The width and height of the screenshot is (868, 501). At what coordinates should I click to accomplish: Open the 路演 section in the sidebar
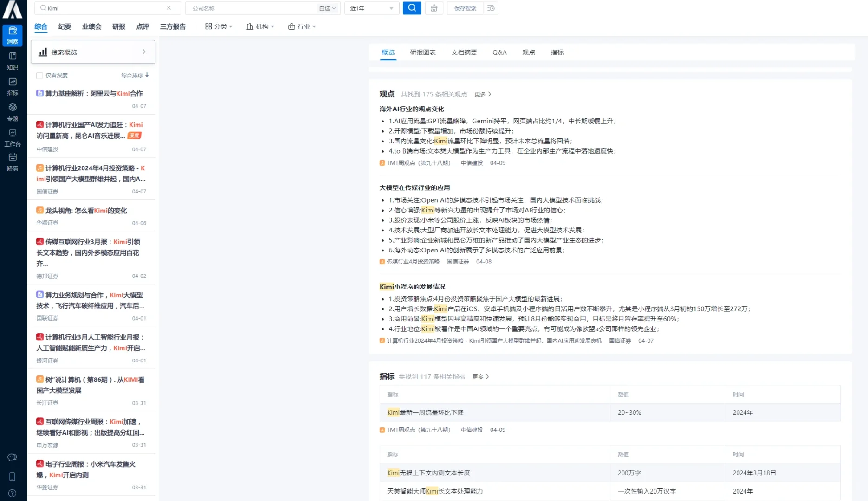pos(13,161)
